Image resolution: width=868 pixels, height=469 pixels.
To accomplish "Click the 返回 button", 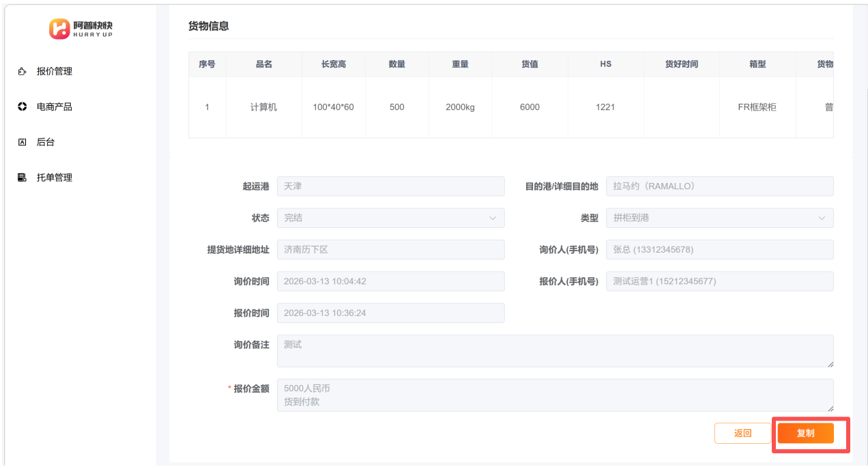I will click(742, 434).
